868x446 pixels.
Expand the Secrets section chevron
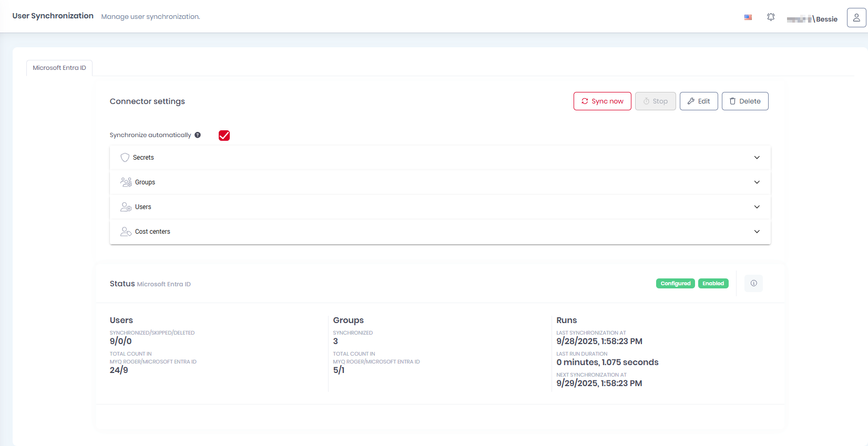pos(757,158)
